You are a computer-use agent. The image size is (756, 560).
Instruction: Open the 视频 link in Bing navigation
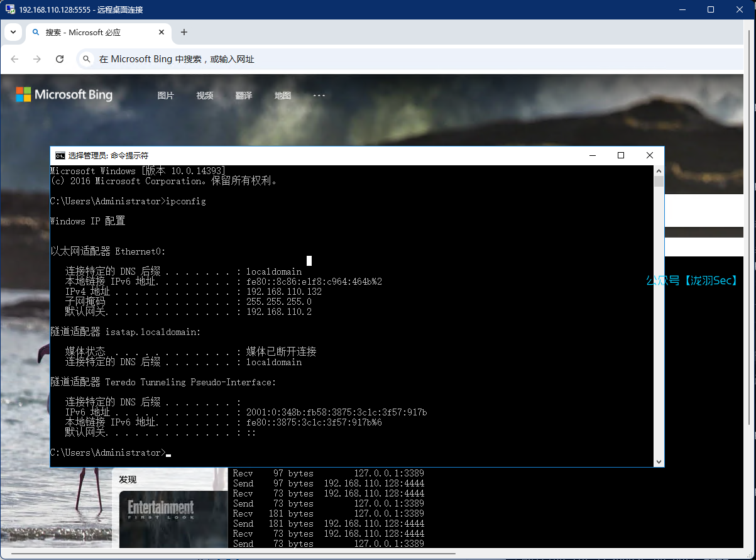[x=205, y=96]
